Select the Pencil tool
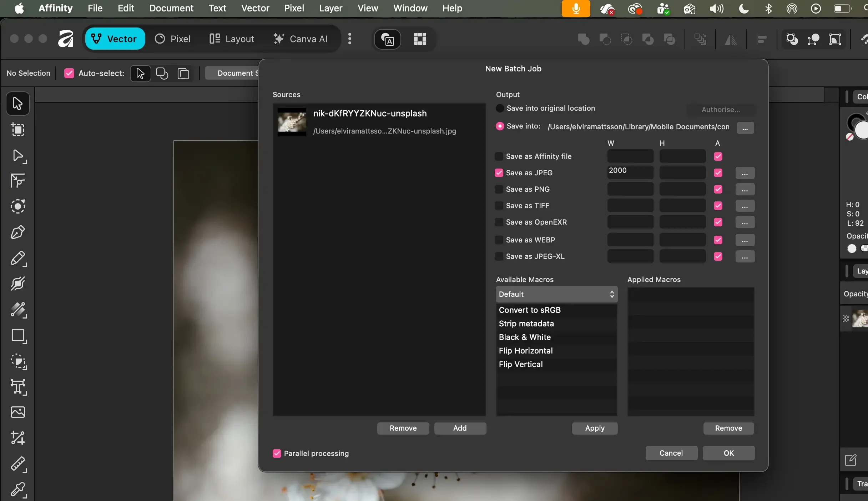Viewport: 868px width, 501px height. [17, 259]
